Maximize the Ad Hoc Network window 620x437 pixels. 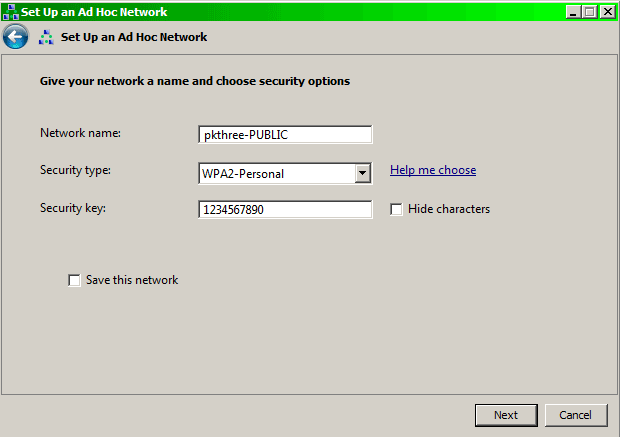590,12
